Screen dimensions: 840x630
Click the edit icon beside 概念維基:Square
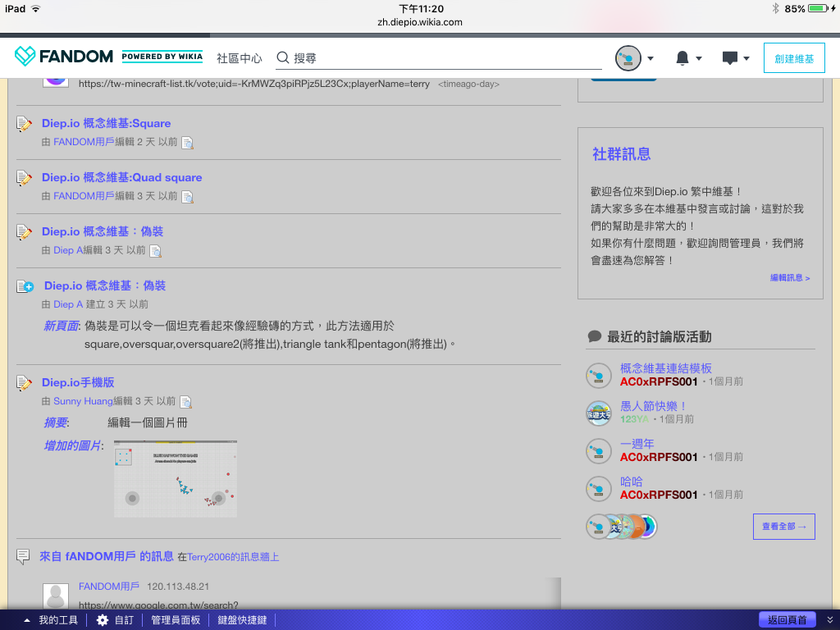(24, 124)
